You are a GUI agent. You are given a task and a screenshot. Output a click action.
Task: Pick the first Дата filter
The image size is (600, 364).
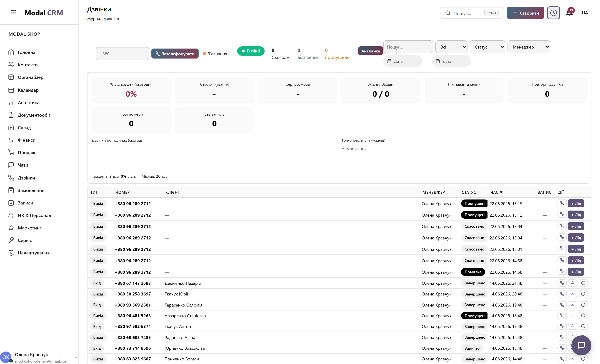coord(403,61)
